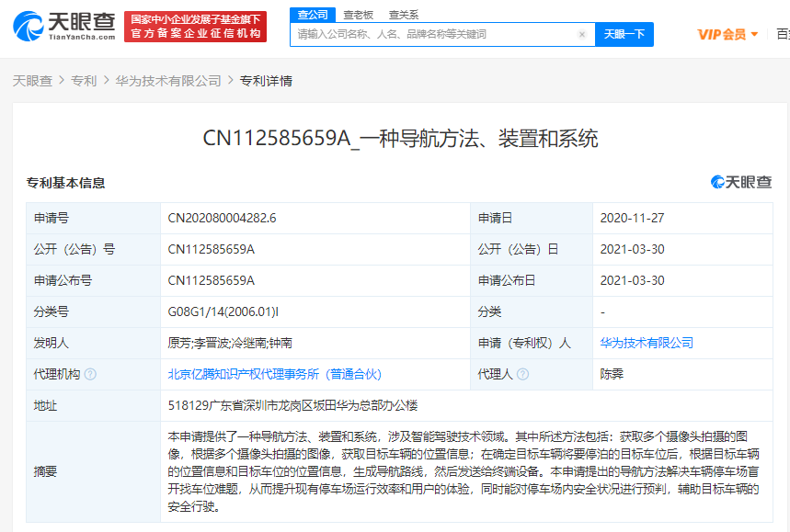Click the VIP会员 label

coord(722,34)
